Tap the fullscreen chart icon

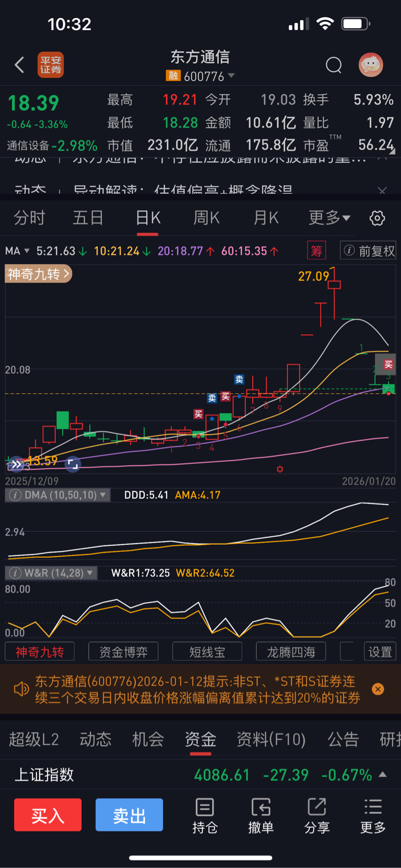coord(73,464)
